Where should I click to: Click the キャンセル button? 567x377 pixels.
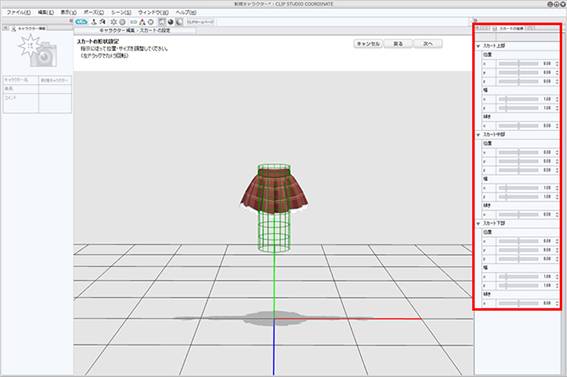coord(368,44)
